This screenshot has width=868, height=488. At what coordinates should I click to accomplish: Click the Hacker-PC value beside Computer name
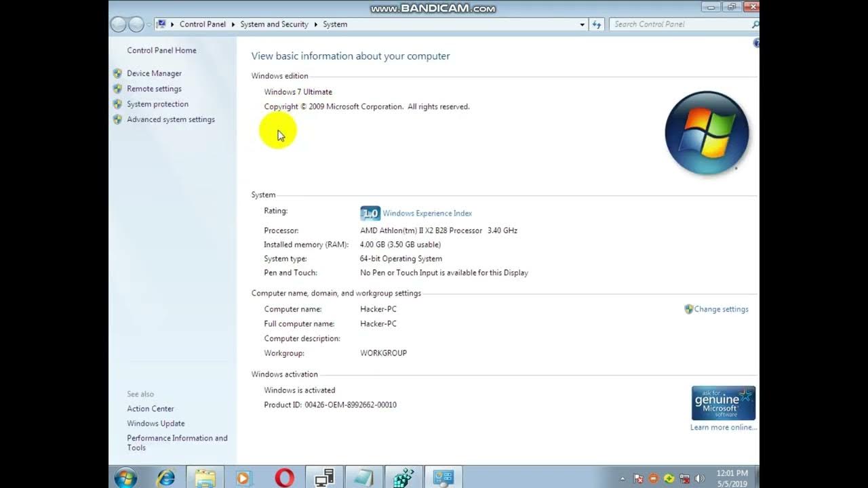378,309
